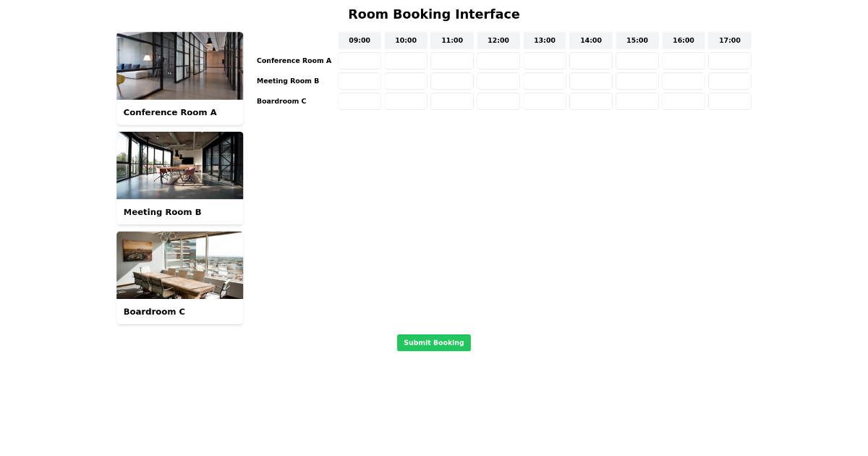Image resolution: width=868 pixels, height=456 pixels.
Task: Choose the 13:00 slot for Meeting Room B
Action: point(544,81)
